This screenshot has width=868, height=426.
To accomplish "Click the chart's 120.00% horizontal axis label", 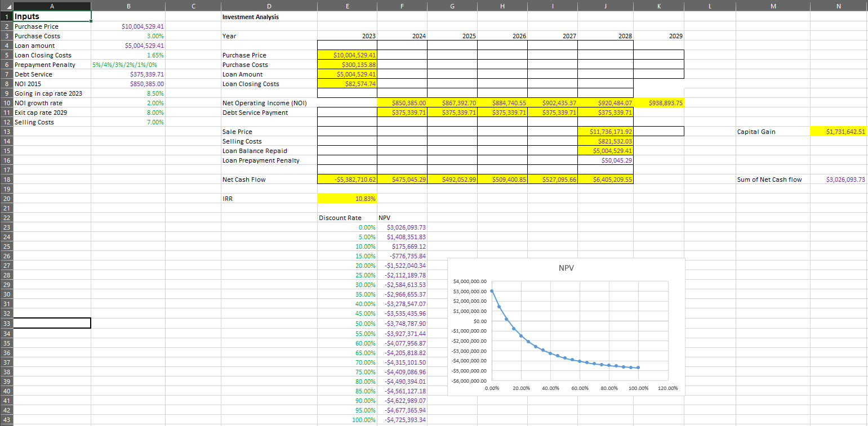I will (667, 388).
